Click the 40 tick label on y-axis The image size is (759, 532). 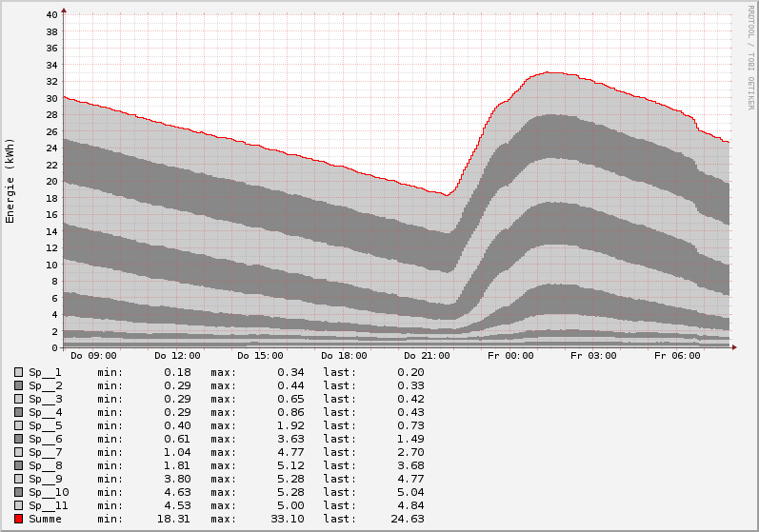coord(51,14)
